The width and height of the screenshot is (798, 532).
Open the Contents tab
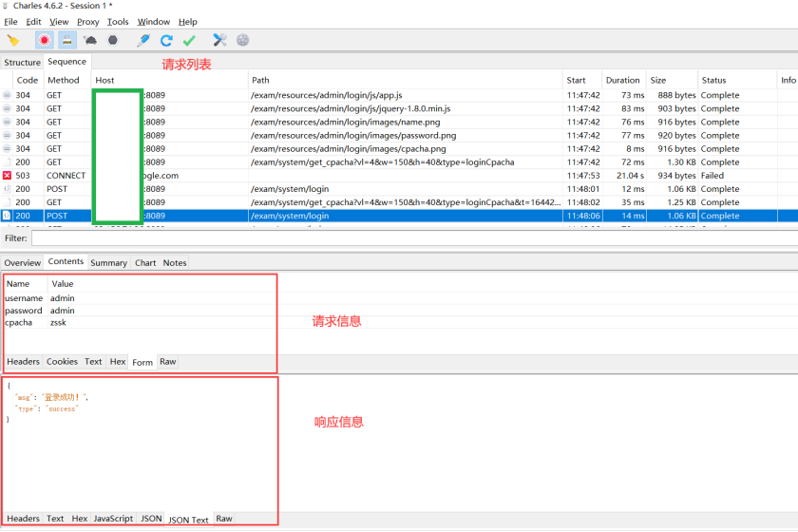(66, 261)
